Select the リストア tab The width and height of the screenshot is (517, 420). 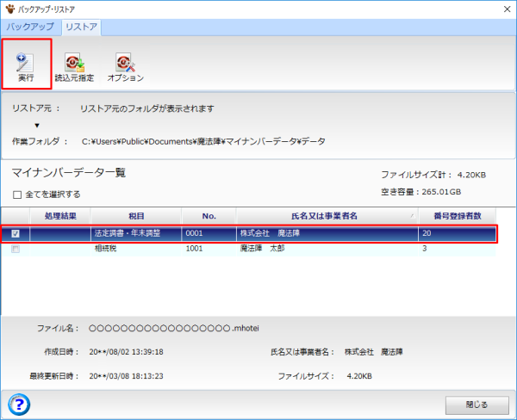tap(81, 27)
